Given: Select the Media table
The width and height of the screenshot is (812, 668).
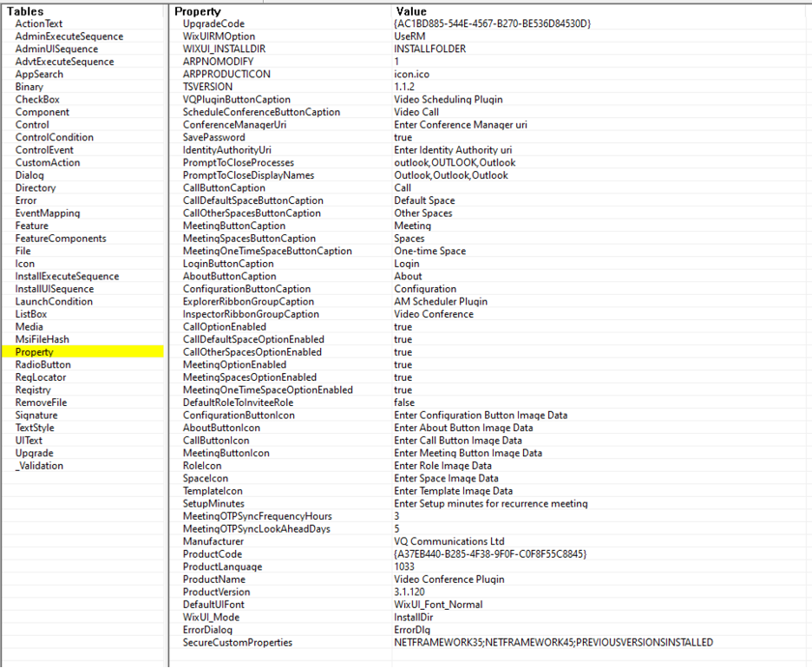Looking at the screenshot, I should click(x=29, y=327).
